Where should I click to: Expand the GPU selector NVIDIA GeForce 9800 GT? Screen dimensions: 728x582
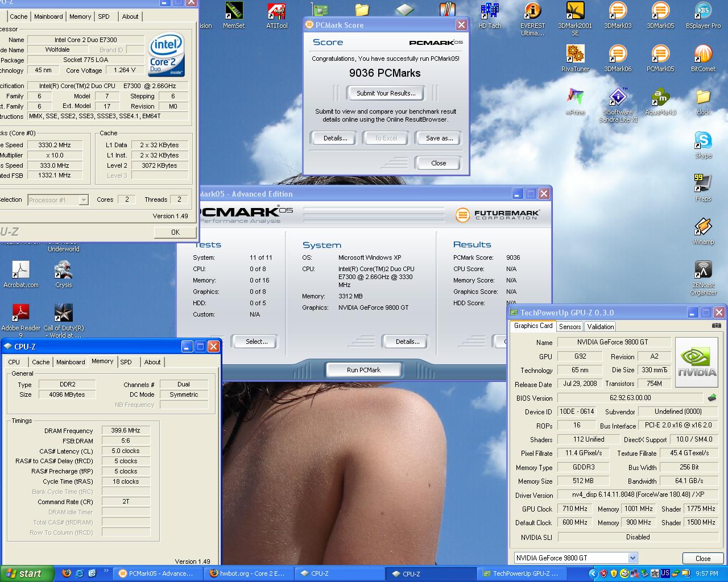coord(632,558)
